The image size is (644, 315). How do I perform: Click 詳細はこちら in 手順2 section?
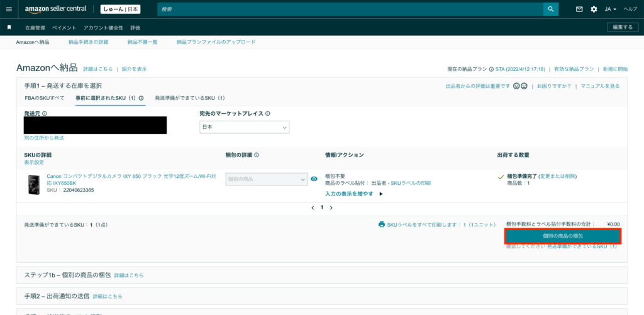pos(108,296)
